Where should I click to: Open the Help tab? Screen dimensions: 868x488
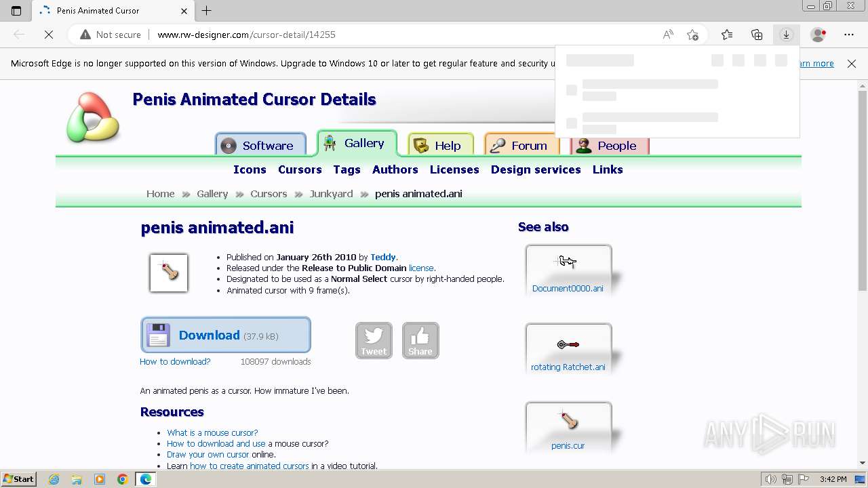click(x=440, y=145)
